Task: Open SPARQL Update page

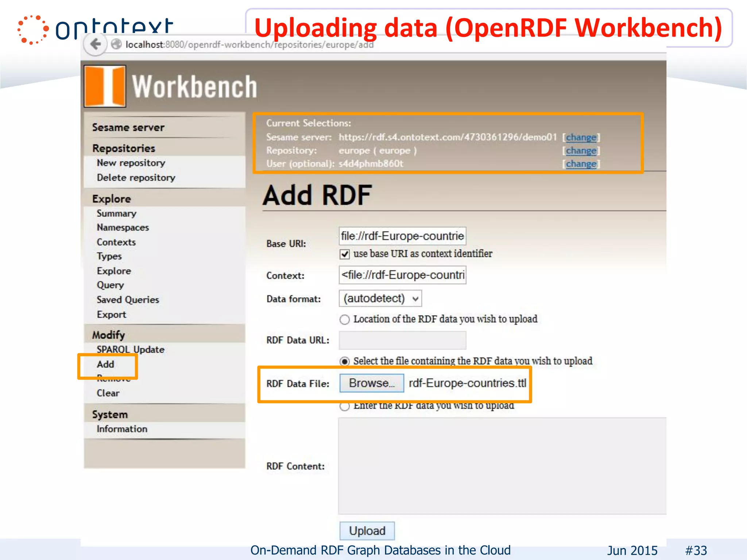Action: pyautogui.click(x=131, y=349)
